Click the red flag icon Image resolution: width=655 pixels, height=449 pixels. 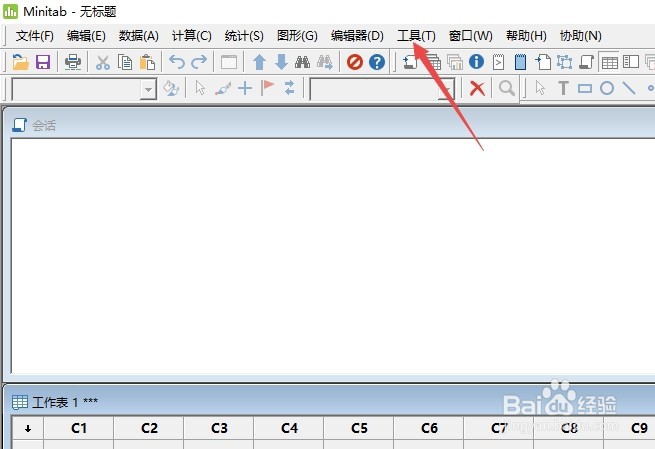coord(267,88)
